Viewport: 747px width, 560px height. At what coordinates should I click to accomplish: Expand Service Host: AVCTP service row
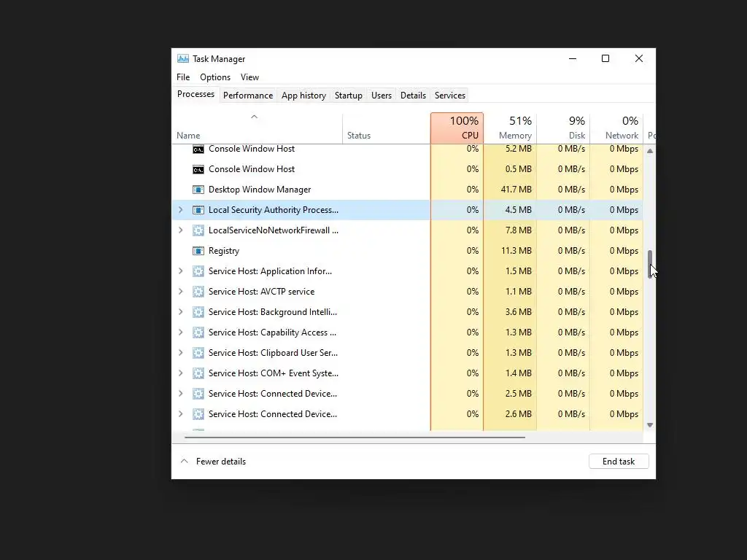pos(181,292)
